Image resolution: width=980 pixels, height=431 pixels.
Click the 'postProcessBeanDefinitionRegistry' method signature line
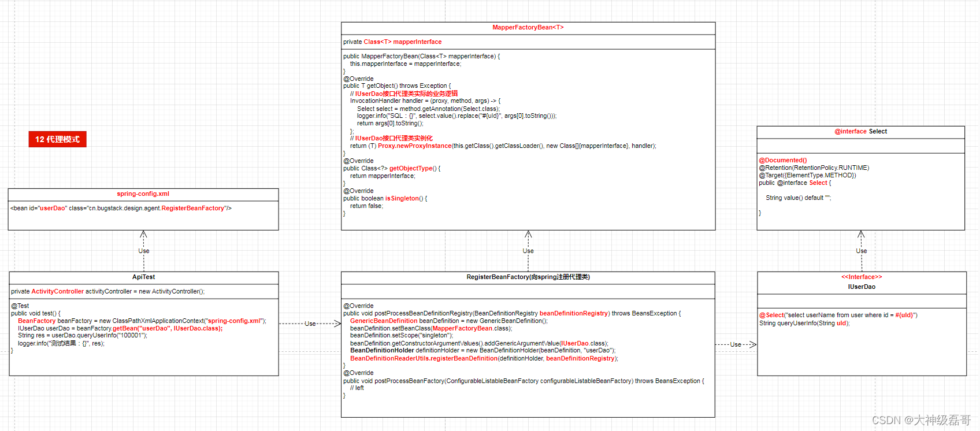[512, 314]
